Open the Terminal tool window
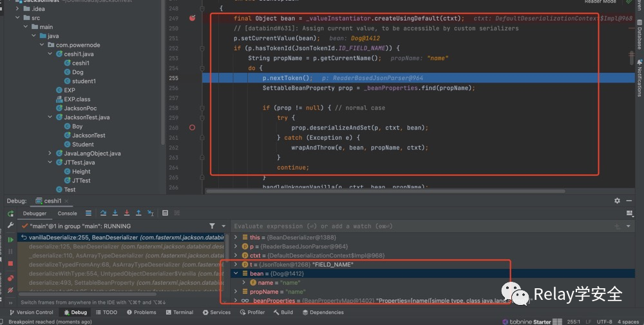Viewport: 644px width, 325px height. (x=180, y=312)
